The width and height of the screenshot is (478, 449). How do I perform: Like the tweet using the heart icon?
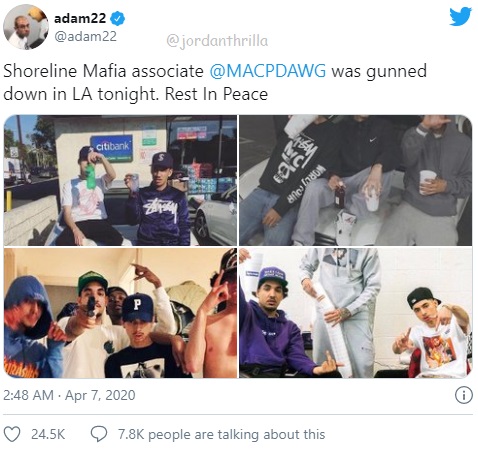pyautogui.click(x=12, y=434)
